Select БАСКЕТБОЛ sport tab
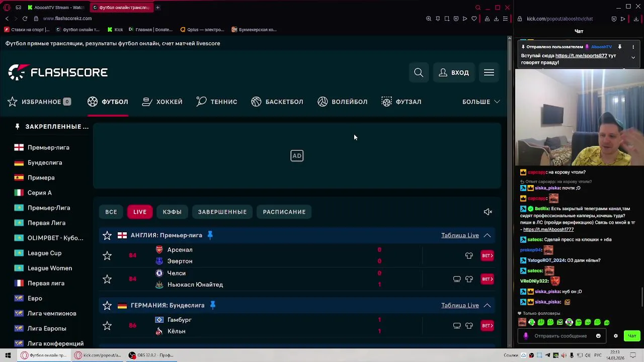Screen dimensions: 644x362 click(x=277, y=102)
